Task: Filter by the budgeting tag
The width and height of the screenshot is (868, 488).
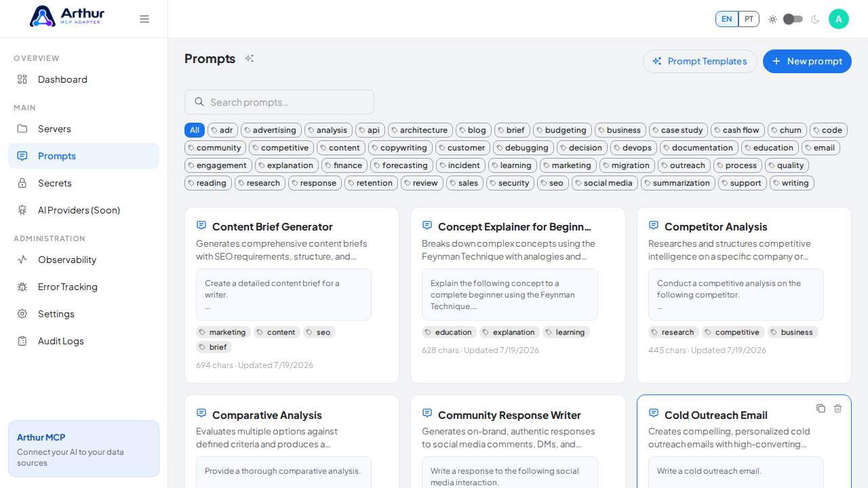Action: click(562, 130)
